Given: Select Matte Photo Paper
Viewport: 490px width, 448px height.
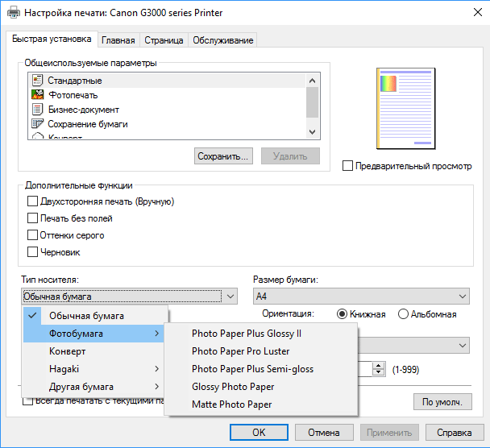Looking at the screenshot, I should point(261,404).
